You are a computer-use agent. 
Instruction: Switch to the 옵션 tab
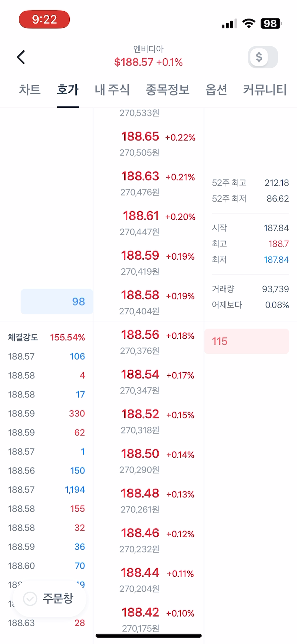[216, 90]
